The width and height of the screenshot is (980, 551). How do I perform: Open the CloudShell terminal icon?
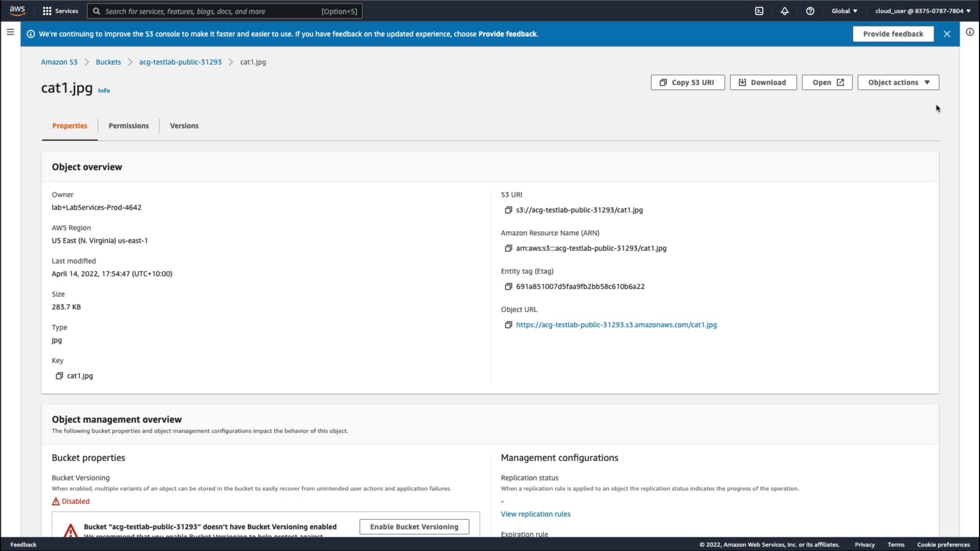click(x=759, y=11)
